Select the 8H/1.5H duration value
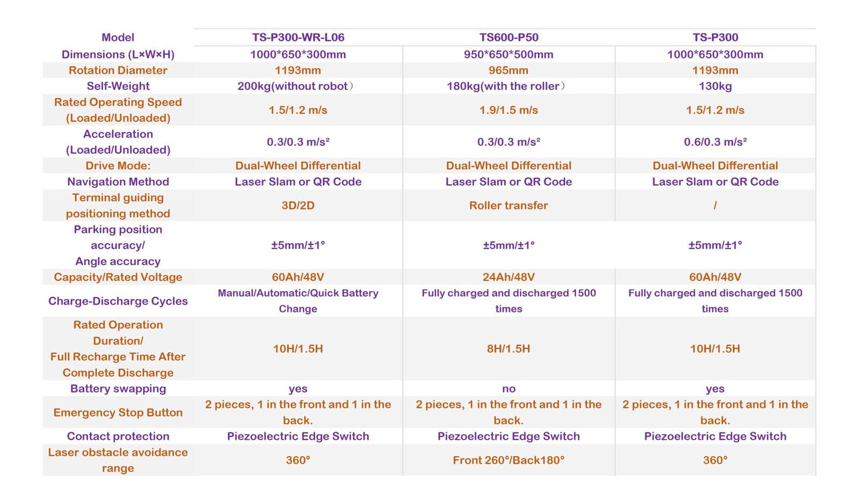859x504 pixels. point(508,349)
